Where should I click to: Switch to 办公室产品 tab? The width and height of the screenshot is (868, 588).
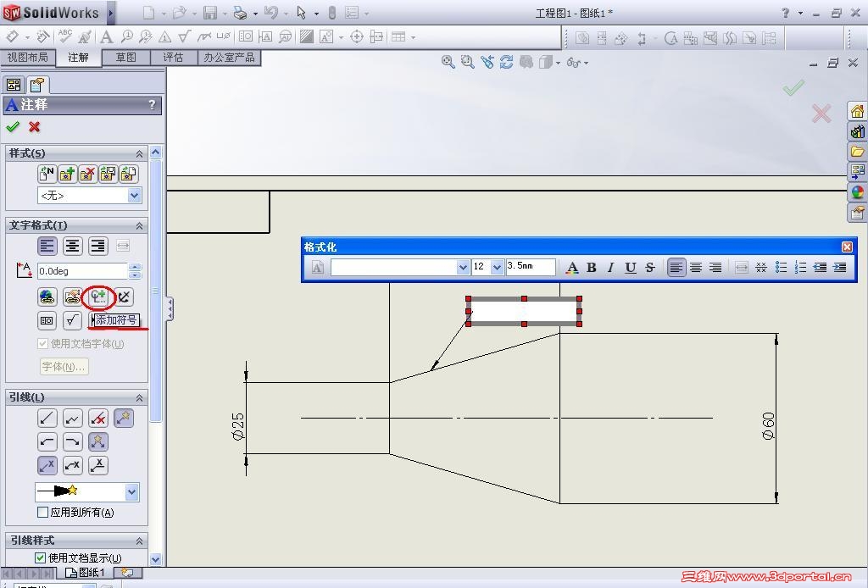point(229,57)
